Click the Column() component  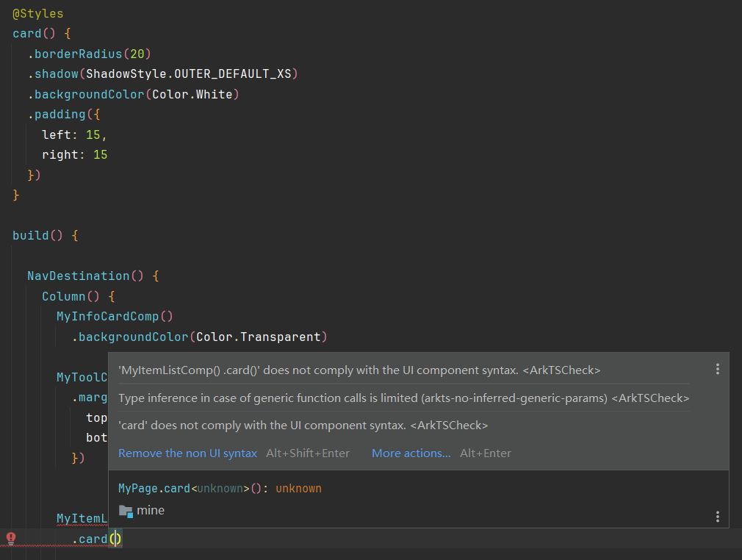tap(71, 296)
